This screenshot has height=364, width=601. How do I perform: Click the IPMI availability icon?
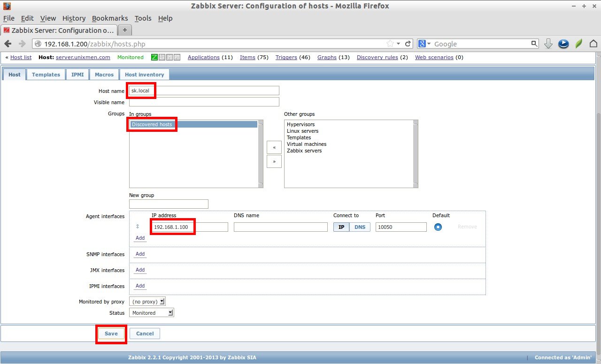(x=177, y=57)
